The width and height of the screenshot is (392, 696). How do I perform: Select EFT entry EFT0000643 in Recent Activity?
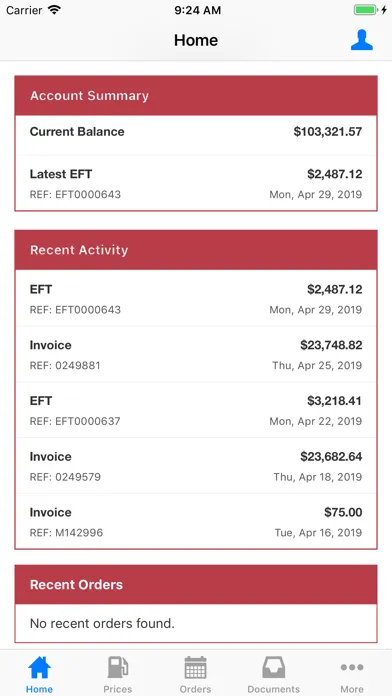point(196,298)
